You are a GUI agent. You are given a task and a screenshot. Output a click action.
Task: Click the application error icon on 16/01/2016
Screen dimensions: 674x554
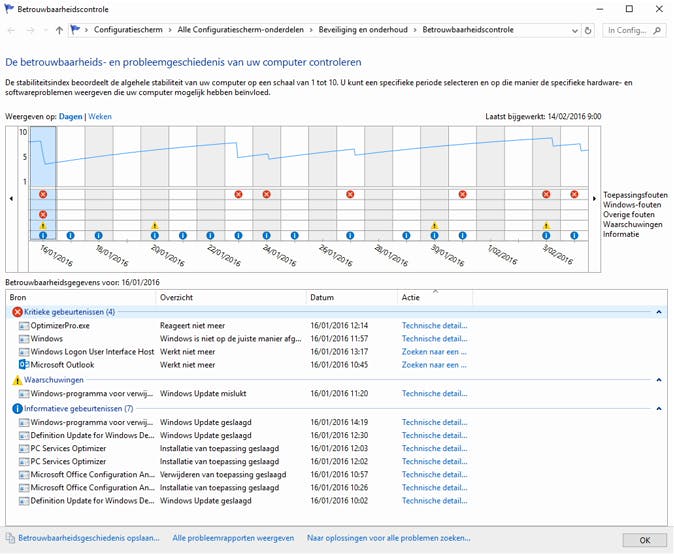point(43,194)
